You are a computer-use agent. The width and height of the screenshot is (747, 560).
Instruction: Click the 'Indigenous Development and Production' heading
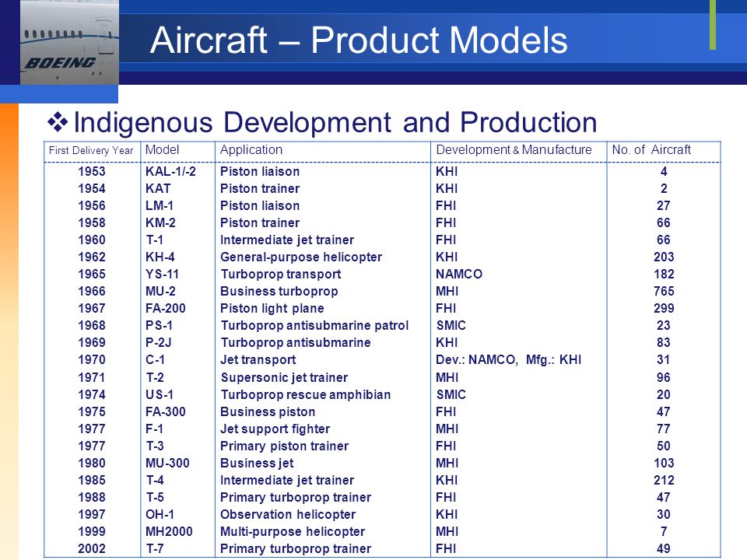pyautogui.click(x=335, y=122)
